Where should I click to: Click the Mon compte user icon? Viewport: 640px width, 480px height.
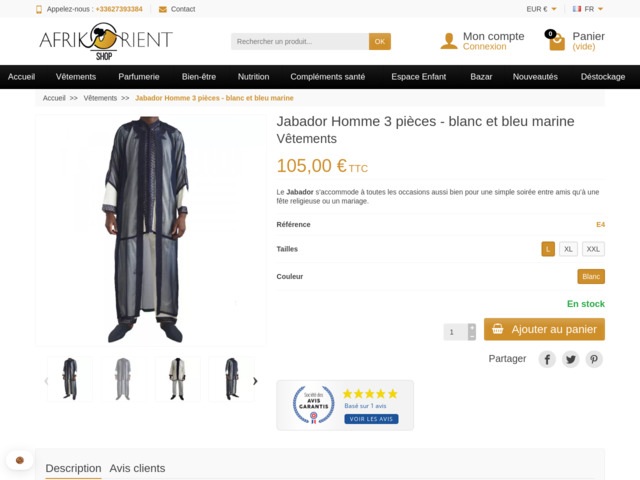[x=449, y=41]
